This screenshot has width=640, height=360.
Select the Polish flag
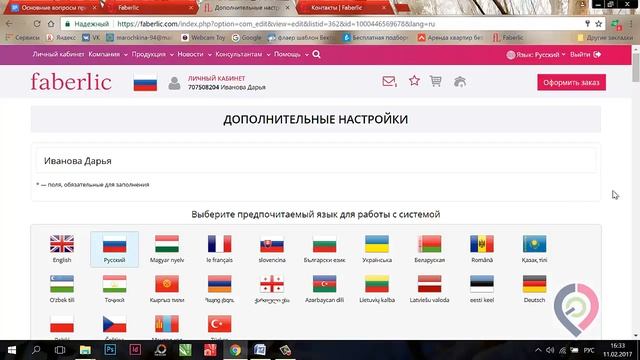tap(62, 324)
